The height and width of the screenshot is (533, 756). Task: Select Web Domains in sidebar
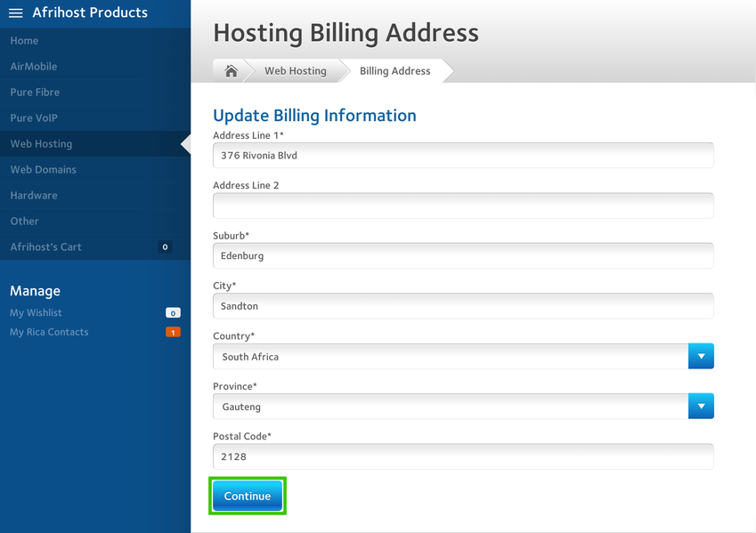[x=43, y=170]
